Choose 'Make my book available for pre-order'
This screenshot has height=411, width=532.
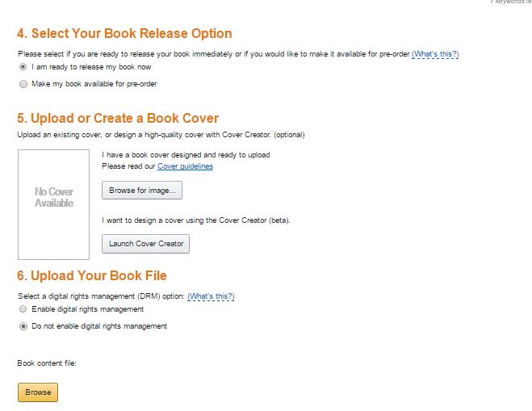(x=23, y=84)
